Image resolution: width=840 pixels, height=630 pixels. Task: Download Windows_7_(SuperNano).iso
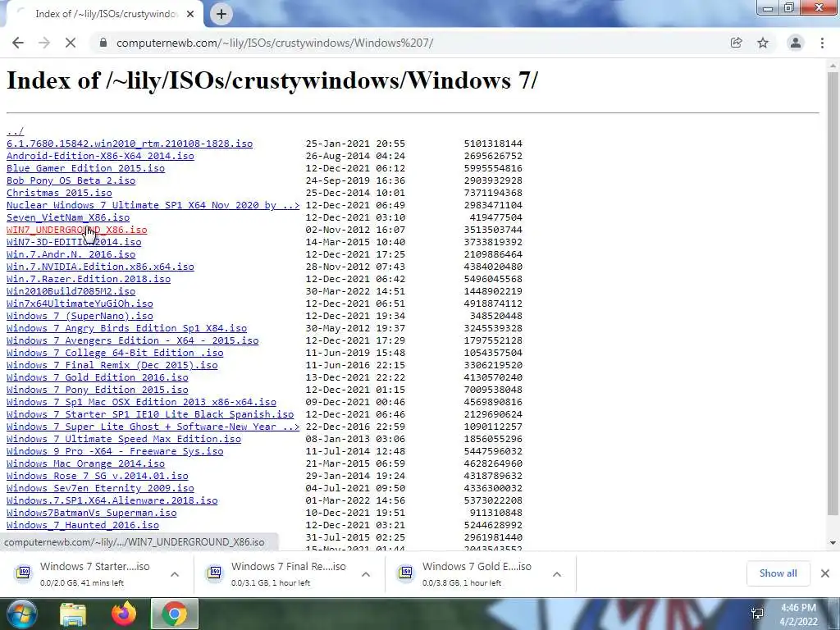(80, 316)
